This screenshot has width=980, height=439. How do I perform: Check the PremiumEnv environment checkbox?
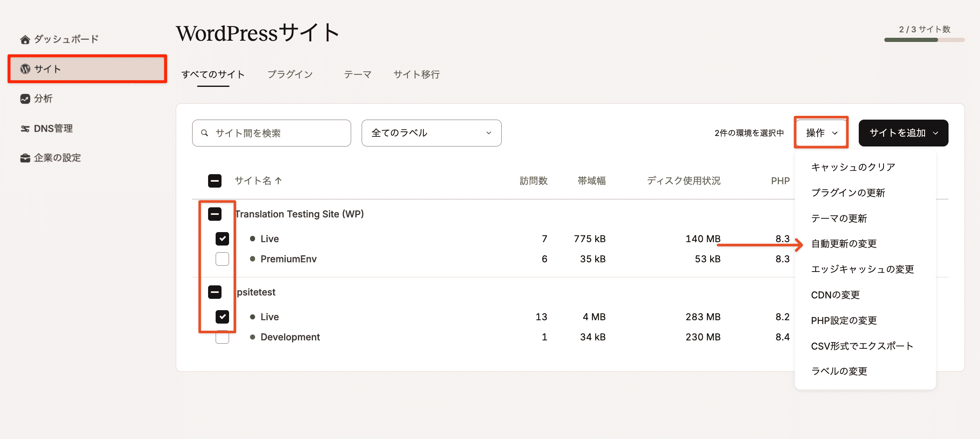(222, 259)
